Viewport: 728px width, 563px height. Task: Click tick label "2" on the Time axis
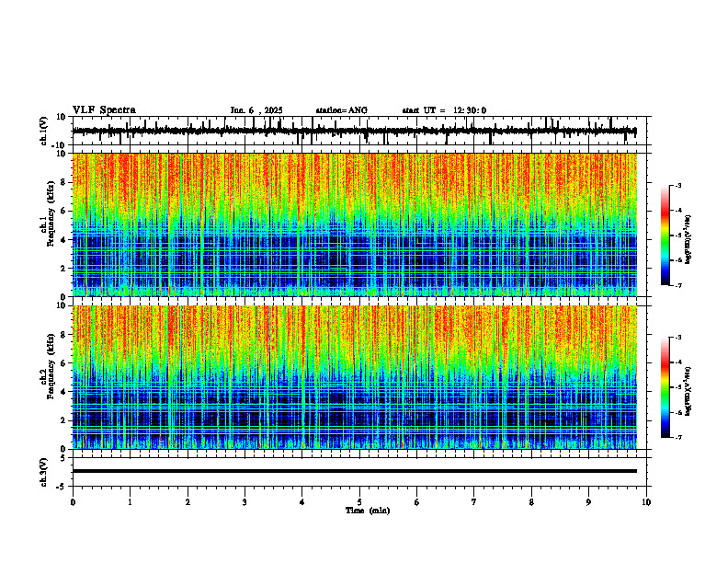tap(188, 502)
